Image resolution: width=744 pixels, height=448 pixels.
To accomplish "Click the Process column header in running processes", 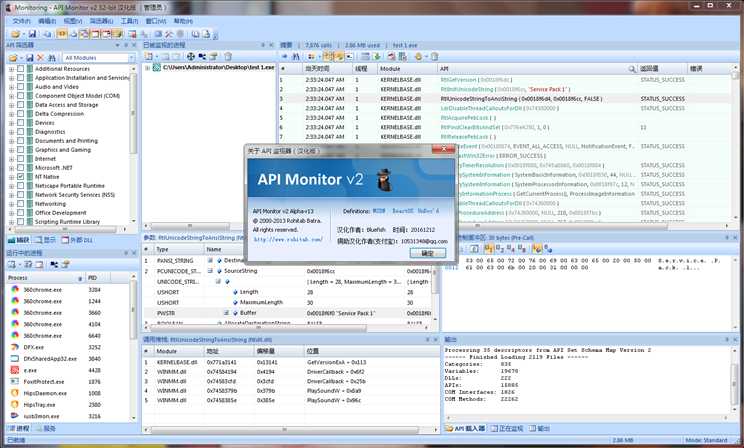I will click(x=46, y=278).
